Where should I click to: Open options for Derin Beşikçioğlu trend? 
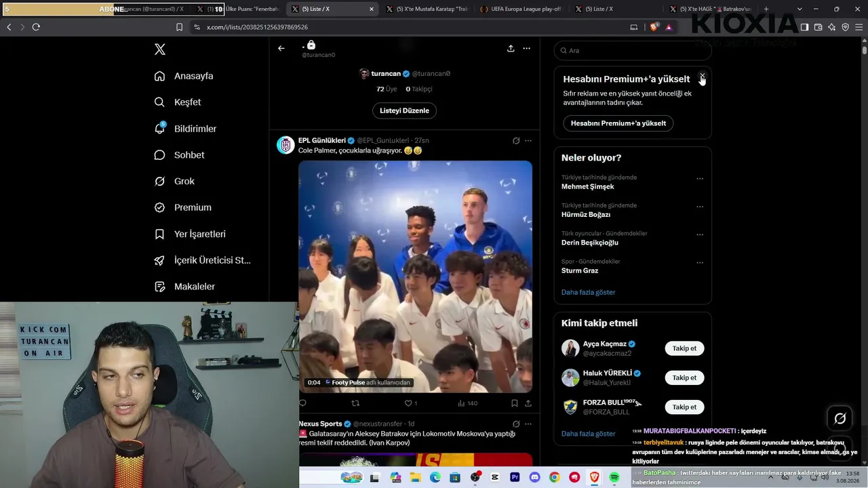point(700,235)
